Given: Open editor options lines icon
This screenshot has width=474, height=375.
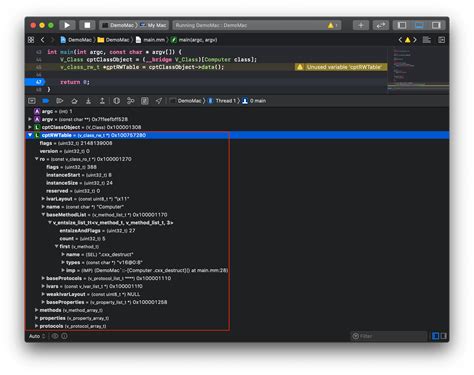Looking at the screenshot, I should pyautogui.click(x=426, y=40).
